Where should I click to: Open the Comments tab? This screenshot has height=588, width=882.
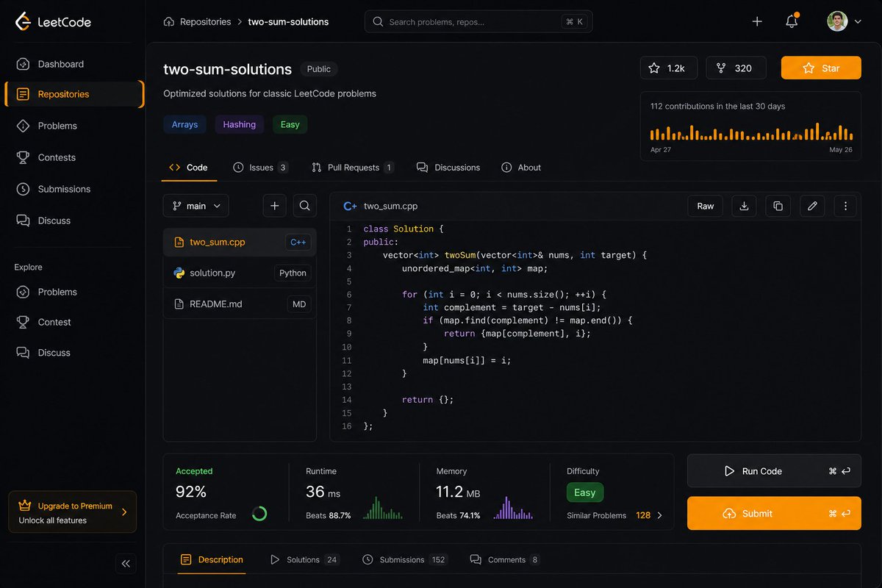coord(506,559)
